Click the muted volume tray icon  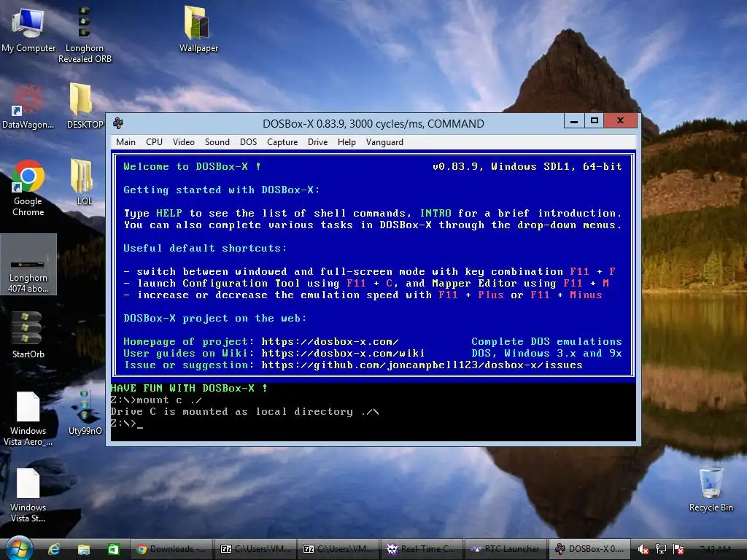coord(643,550)
